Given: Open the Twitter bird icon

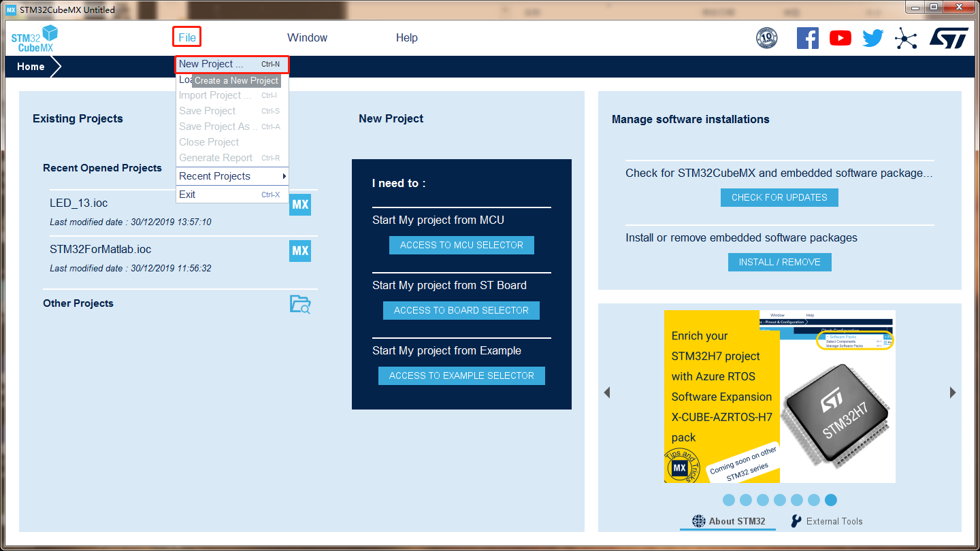Looking at the screenshot, I should (873, 38).
